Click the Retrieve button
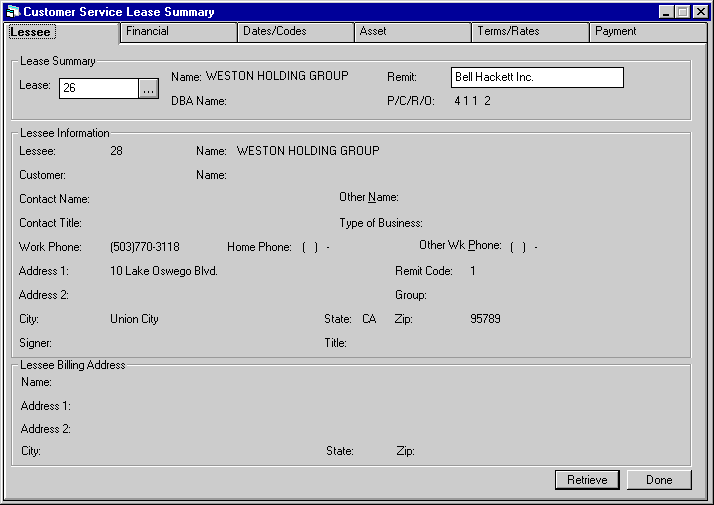The height and width of the screenshot is (505, 714). (587, 480)
